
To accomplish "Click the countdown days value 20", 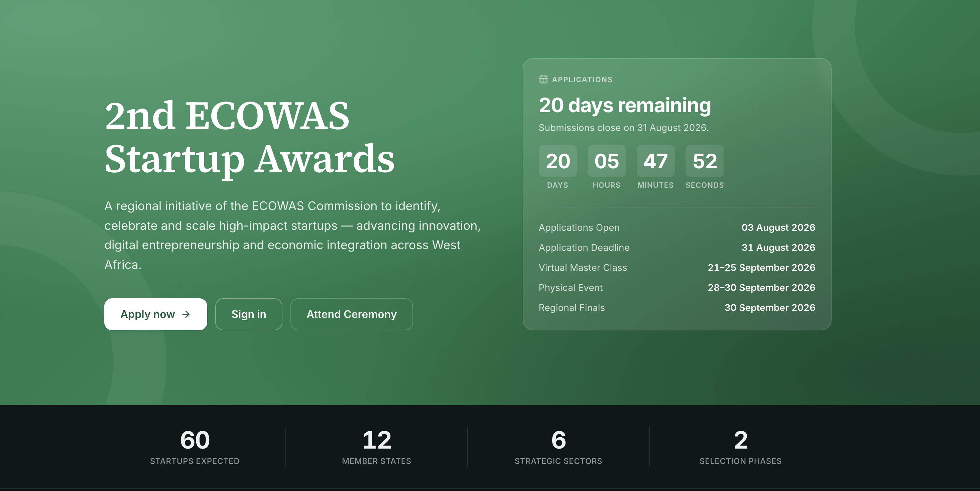I will click(x=558, y=161).
